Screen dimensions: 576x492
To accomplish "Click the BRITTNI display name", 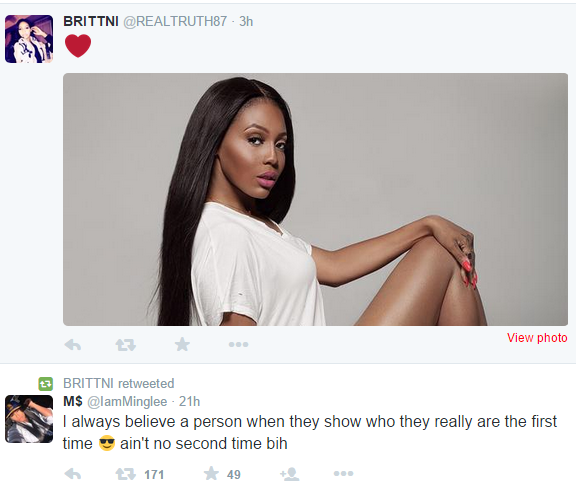I will pyautogui.click(x=91, y=21).
